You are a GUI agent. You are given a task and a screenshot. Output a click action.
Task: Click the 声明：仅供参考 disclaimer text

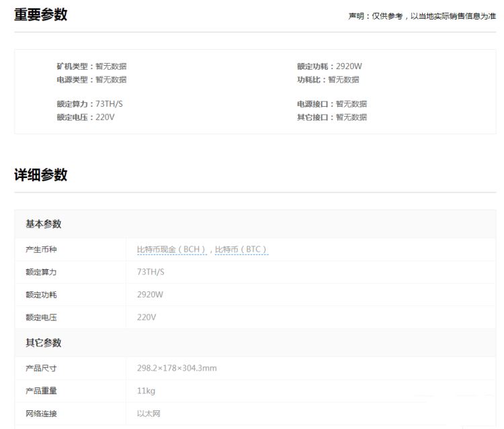click(x=422, y=16)
